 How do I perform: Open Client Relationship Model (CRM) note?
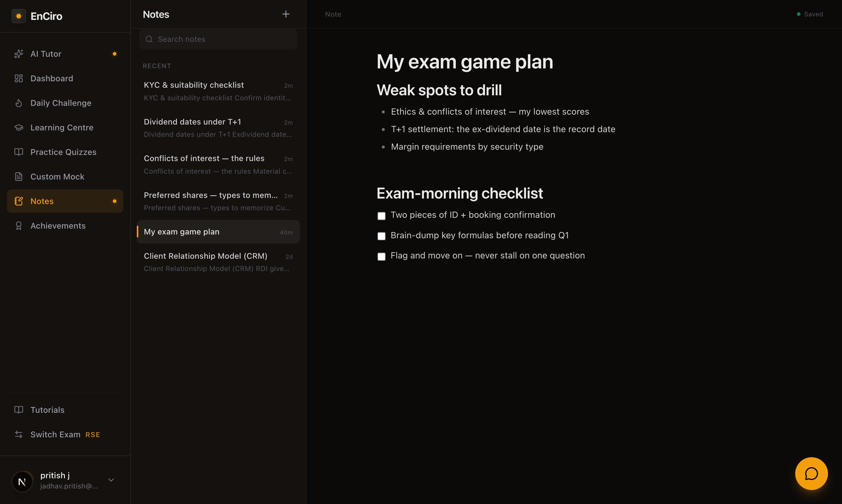[218, 262]
